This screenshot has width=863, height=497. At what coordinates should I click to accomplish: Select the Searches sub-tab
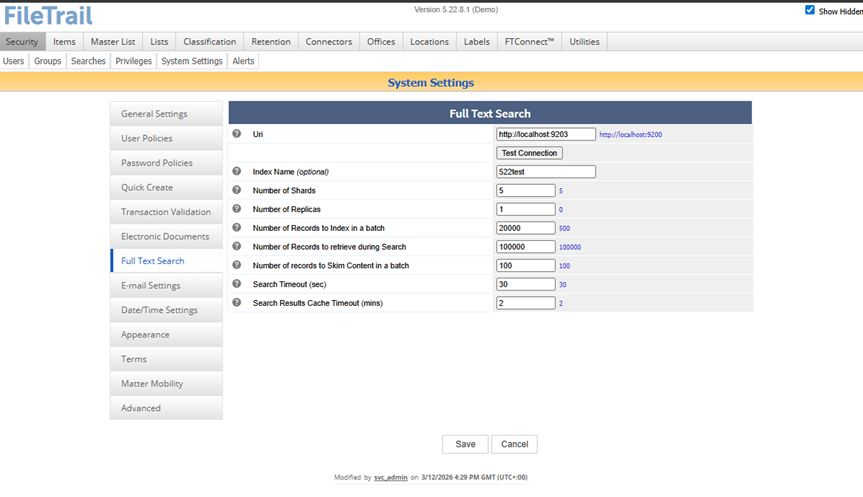[x=88, y=61]
